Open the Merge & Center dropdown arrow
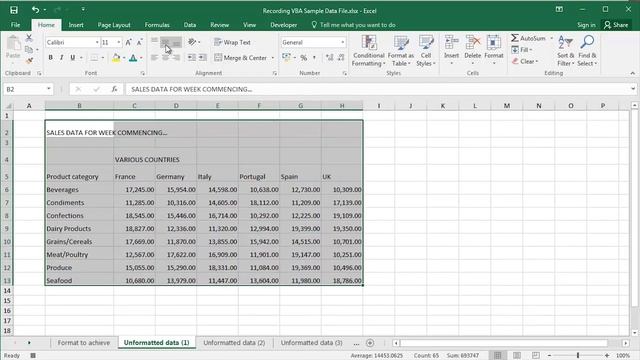The height and width of the screenshot is (360, 640). tap(273, 58)
